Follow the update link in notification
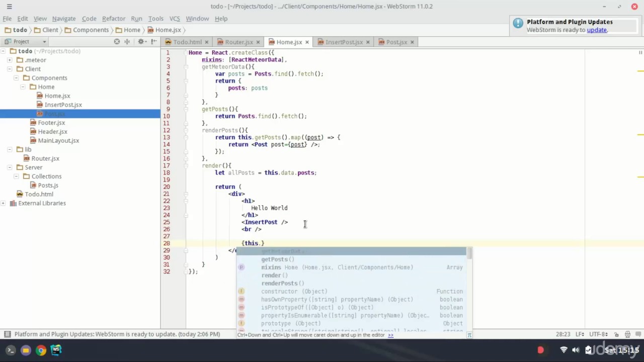 (597, 30)
